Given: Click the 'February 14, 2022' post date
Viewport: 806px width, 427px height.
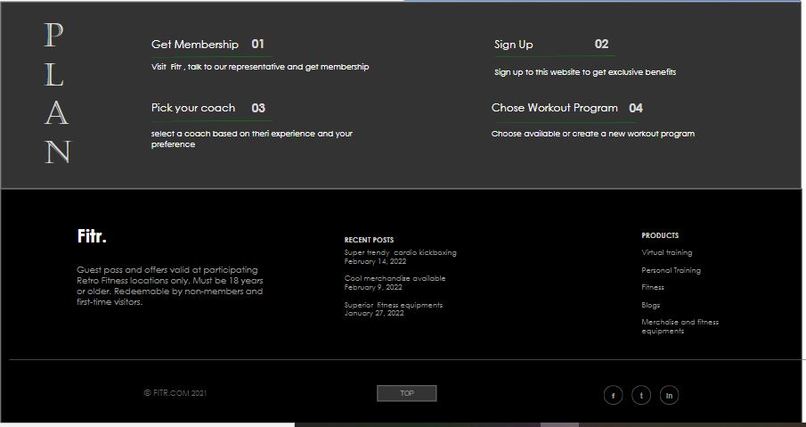Looking at the screenshot, I should point(375,261).
